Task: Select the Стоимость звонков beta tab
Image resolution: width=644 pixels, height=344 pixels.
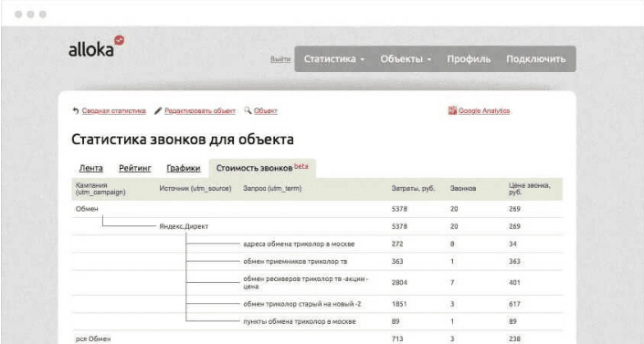Action: (x=262, y=168)
